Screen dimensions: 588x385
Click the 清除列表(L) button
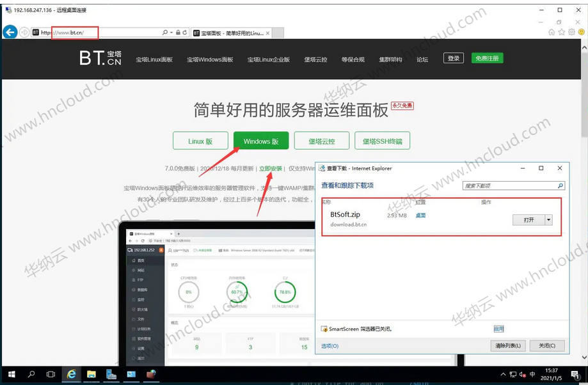point(508,345)
